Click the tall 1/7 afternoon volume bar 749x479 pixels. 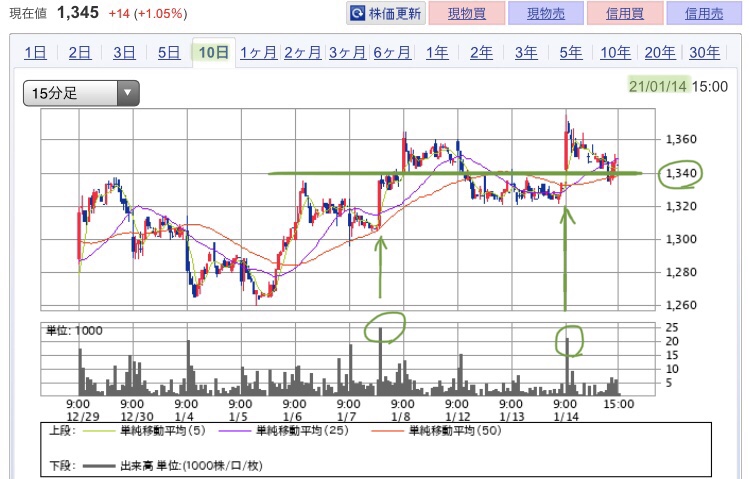(x=381, y=362)
